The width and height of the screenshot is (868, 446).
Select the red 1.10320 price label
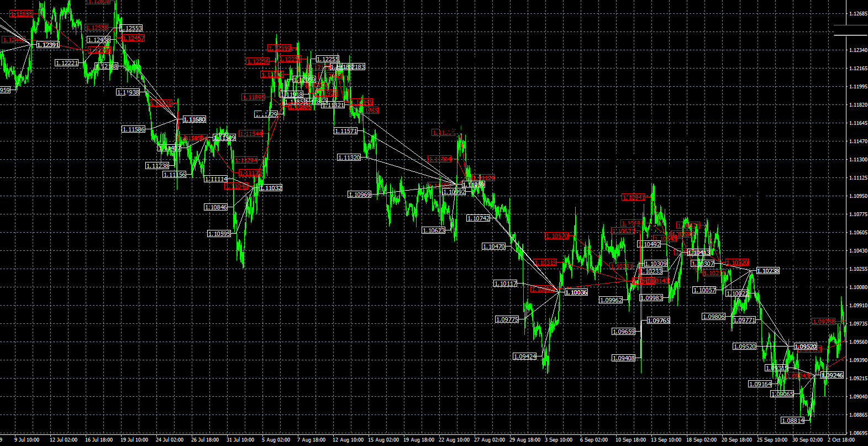(x=738, y=263)
